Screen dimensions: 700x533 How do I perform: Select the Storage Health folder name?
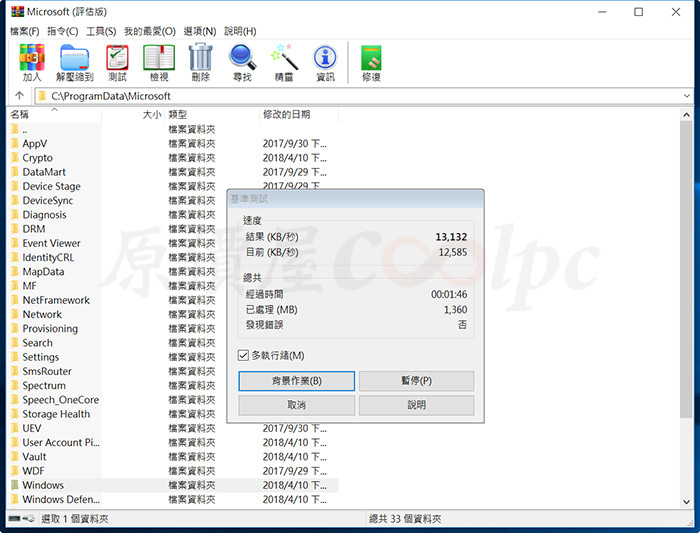click(x=56, y=414)
